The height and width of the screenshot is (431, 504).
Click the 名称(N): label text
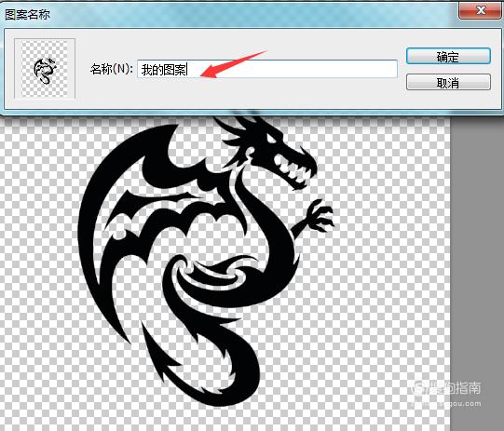(112, 69)
